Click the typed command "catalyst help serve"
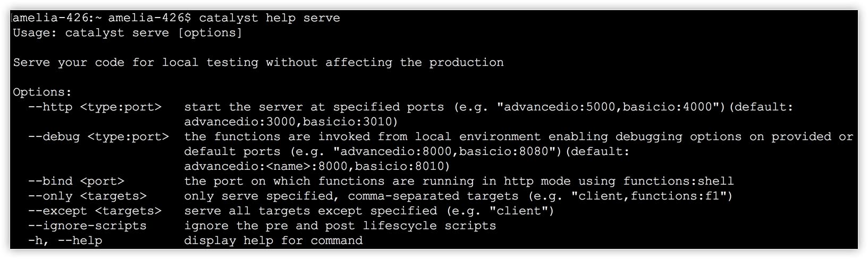 pyautogui.click(x=269, y=18)
